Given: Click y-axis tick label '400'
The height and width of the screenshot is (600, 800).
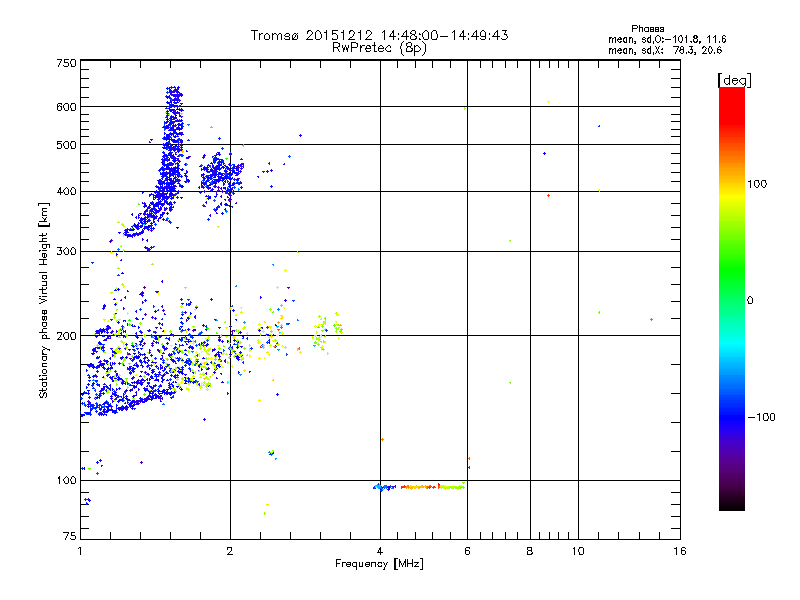Looking at the screenshot, I should tap(66, 191).
